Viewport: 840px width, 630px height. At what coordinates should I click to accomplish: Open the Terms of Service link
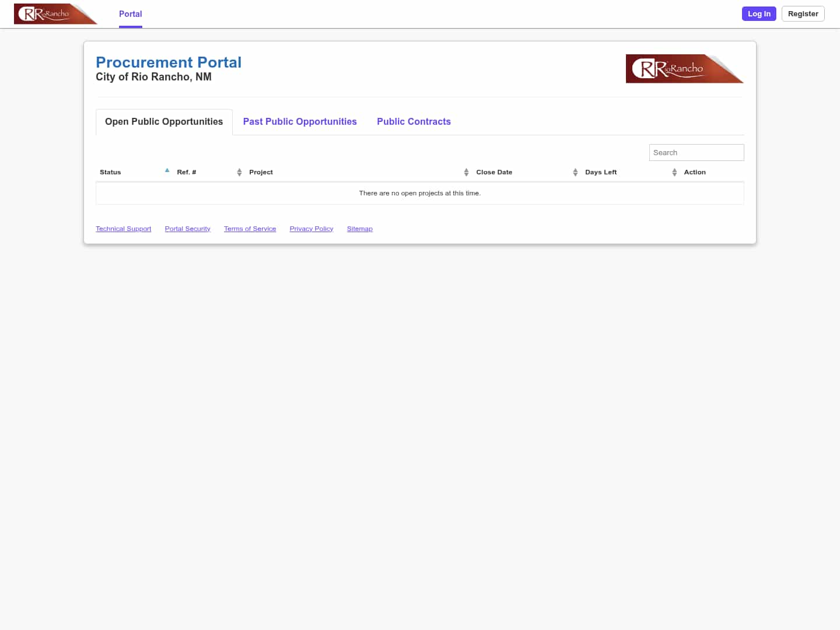click(x=250, y=229)
